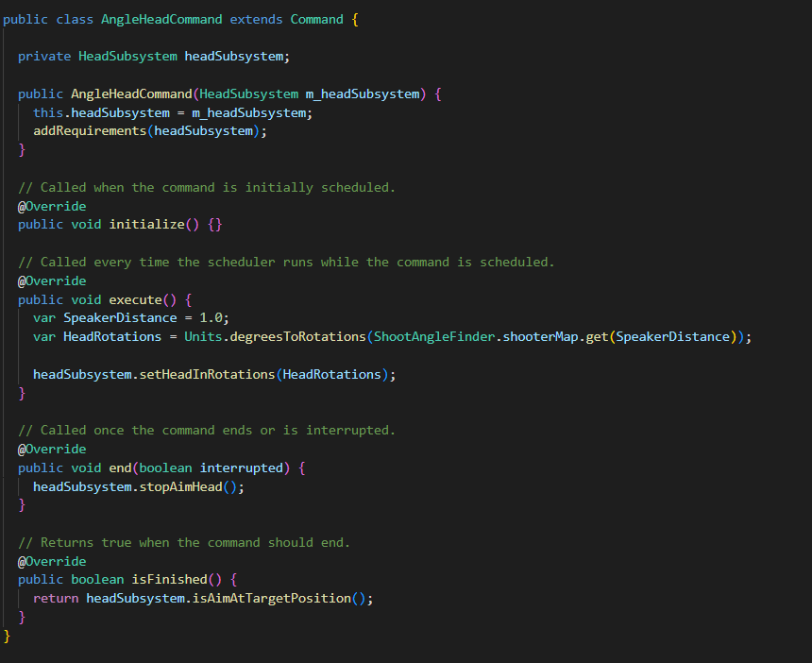Click 'Command' superclass name after extends
Image resolution: width=812 pixels, height=663 pixels.
click(x=316, y=20)
